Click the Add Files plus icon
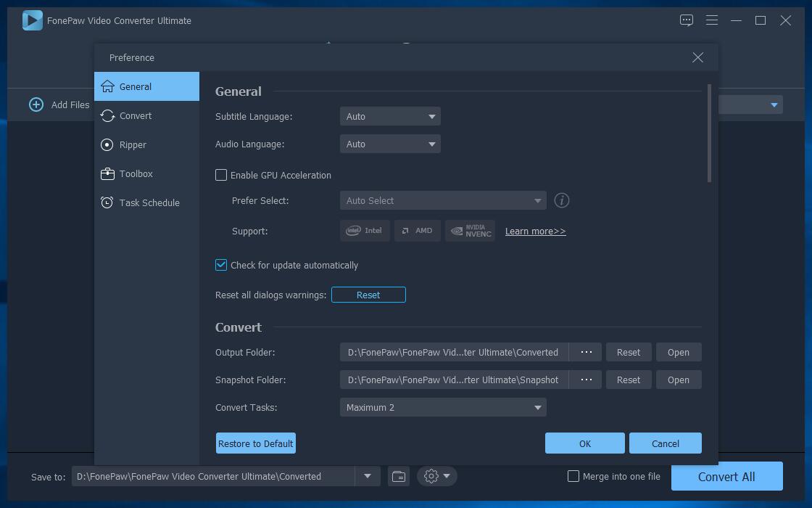Viewport: 812px width, 508px height. coord(36,105)
